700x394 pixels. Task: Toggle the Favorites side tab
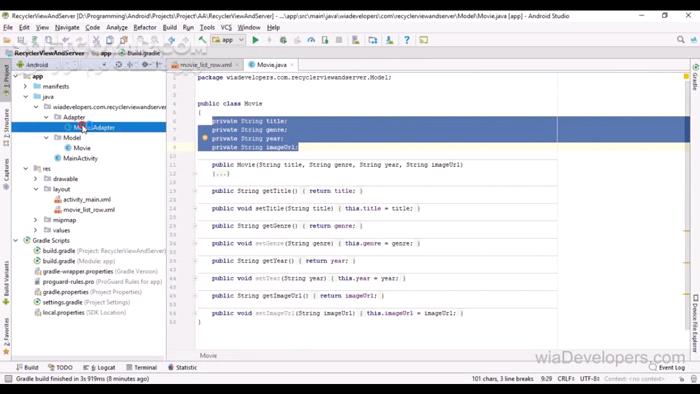tap(6, 336)
